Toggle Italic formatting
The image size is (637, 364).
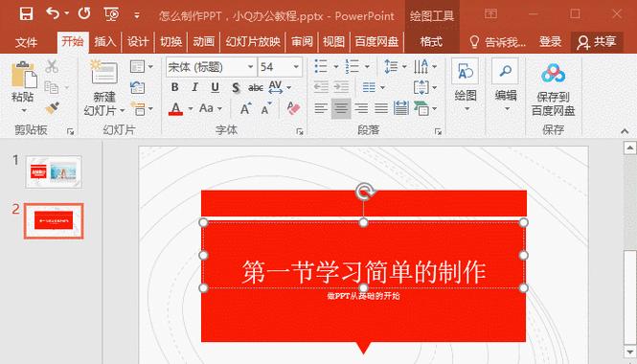point(195,87)
